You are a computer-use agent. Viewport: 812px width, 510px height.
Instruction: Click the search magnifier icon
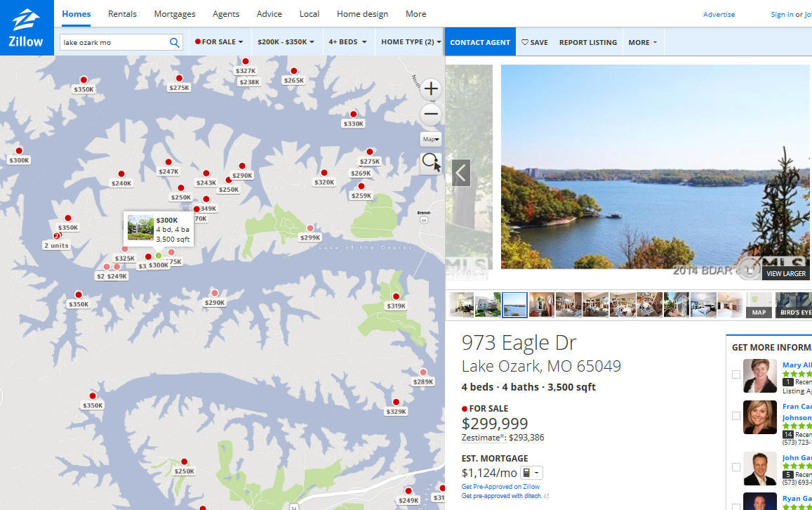(x=175, y=42)
